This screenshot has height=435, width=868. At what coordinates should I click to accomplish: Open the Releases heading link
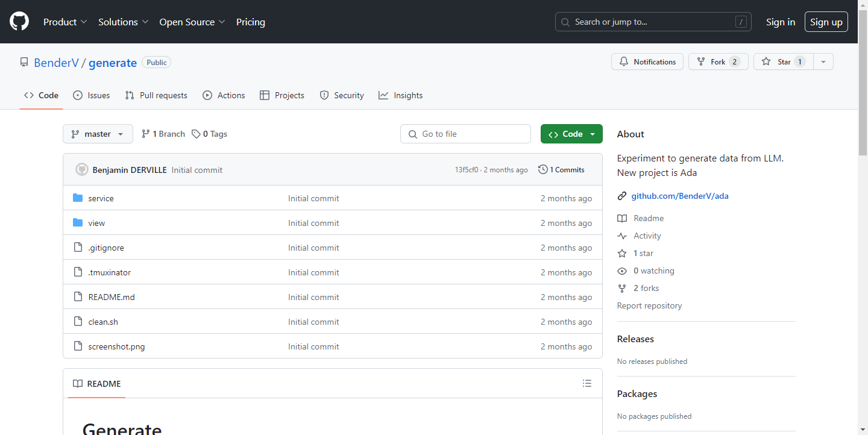(635, 339)
